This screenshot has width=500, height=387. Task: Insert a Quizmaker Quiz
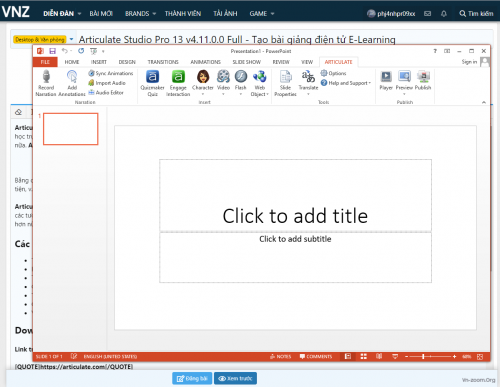152,83
